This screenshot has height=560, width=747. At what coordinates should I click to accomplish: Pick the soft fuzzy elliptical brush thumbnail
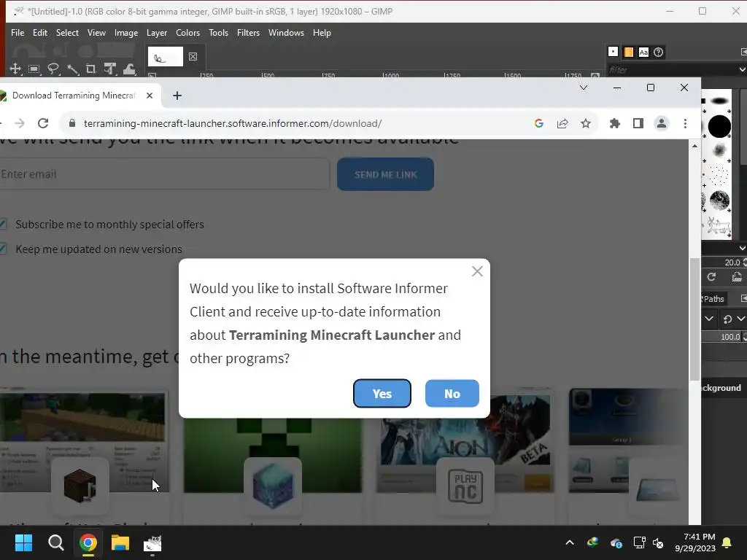click(x=719, y=101)
